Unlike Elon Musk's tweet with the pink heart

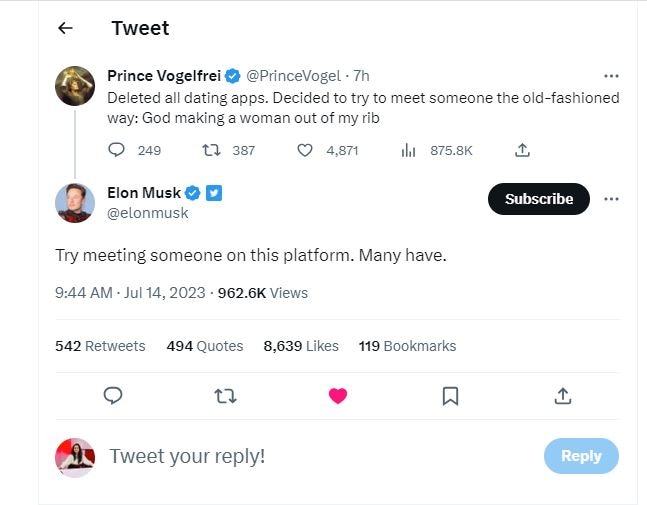[338, 396]
